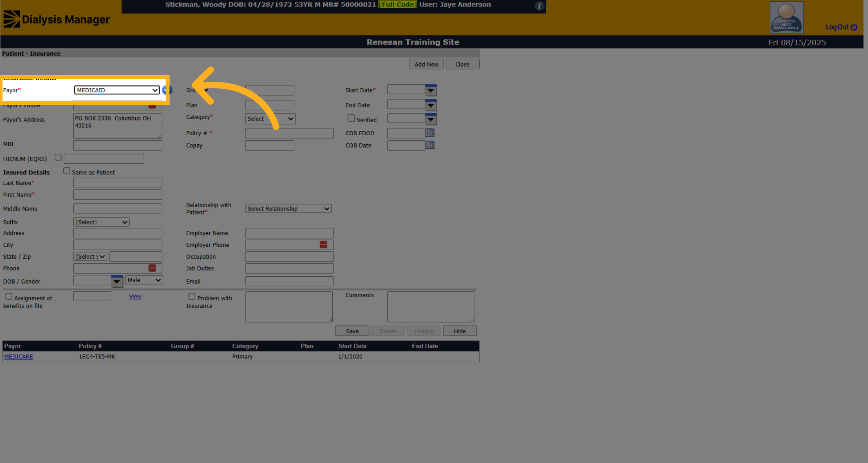The height and width of the screenshot is (463, 868).
Task: Click the Save button
Action: tap(352, 331)
